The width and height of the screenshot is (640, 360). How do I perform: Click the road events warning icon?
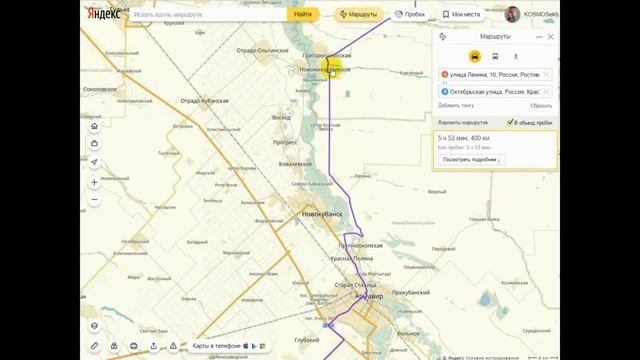coord(173,346)
